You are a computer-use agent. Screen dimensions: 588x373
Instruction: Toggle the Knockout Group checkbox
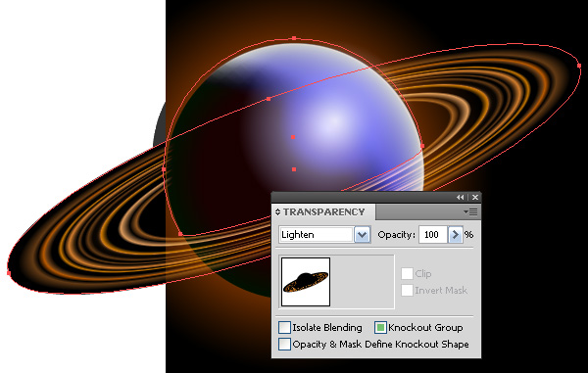point(380,327)
